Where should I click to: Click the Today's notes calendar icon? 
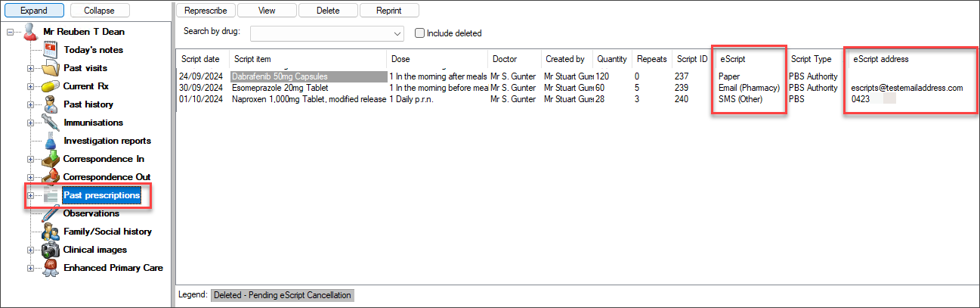click(51, 50)
